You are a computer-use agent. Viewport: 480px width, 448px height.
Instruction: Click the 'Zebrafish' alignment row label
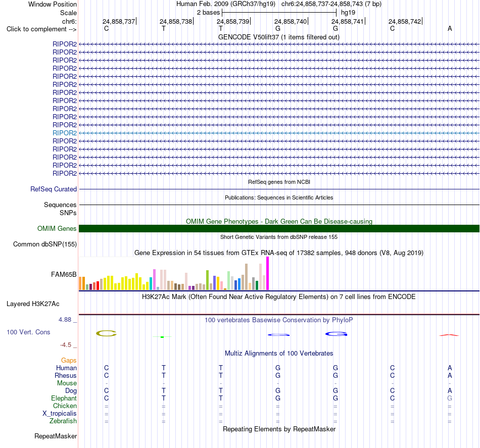pos(63,421)
